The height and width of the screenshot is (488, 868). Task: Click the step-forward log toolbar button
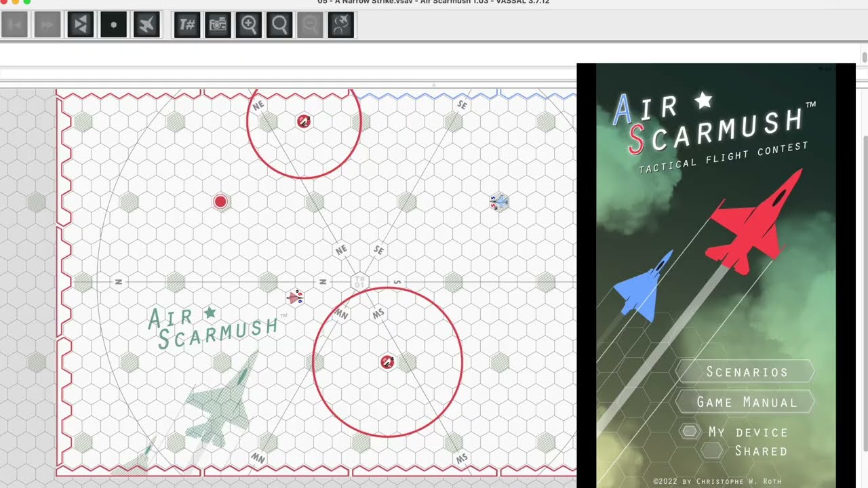pyautogui.click(x=47, y=25)
